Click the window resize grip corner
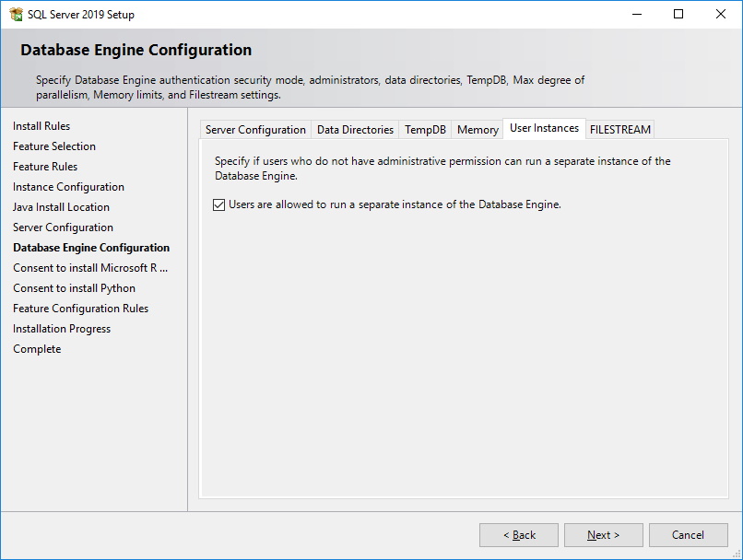This screenshot has width=743, height=560. pos(737,554)
